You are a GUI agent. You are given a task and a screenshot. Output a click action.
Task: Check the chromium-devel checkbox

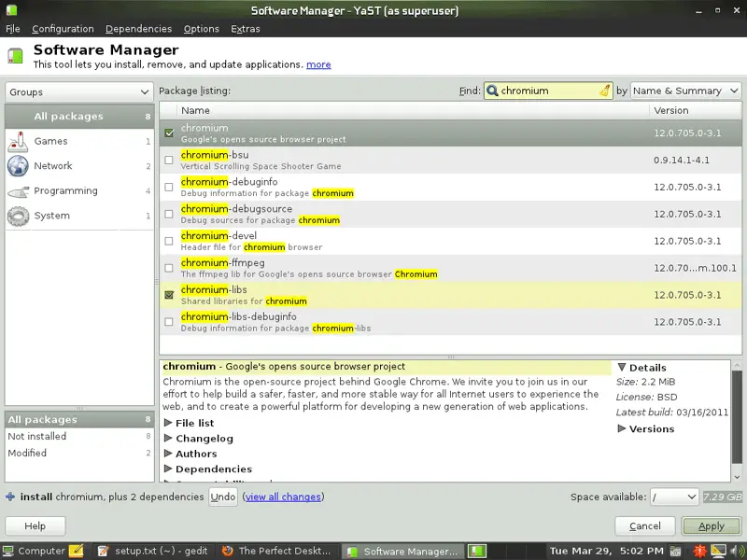(169, 241)
